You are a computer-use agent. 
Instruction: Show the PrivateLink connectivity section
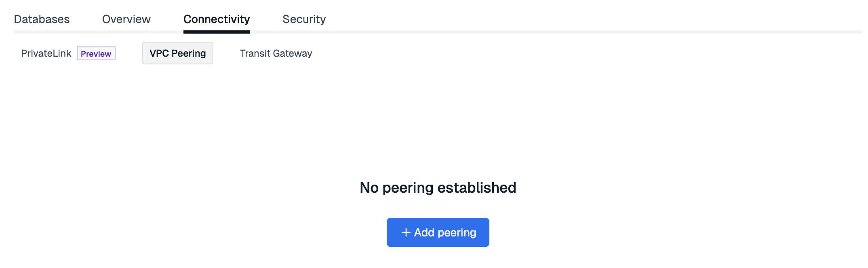pyautogui.click(x=46, y=53)
